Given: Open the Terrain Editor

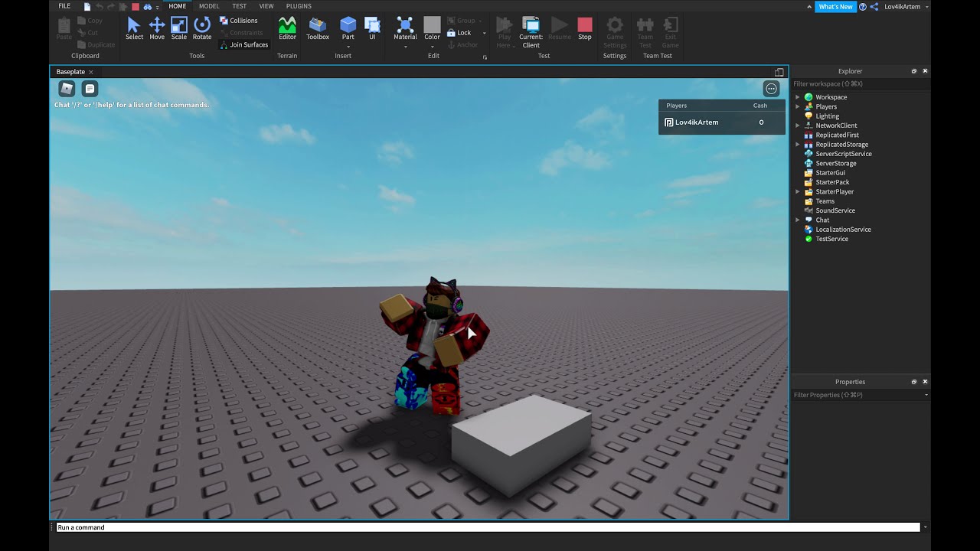Looking at the screenshot, I should 287,28.
